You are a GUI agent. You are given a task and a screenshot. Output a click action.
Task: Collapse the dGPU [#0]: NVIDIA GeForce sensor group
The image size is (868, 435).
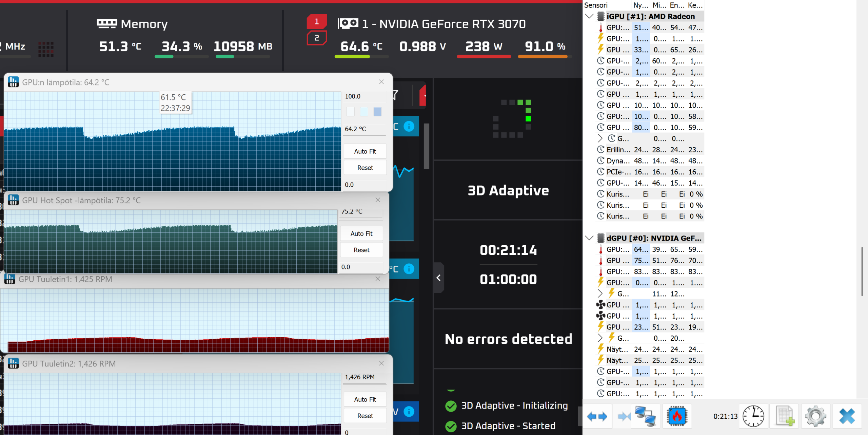click(x=589, y=238)
